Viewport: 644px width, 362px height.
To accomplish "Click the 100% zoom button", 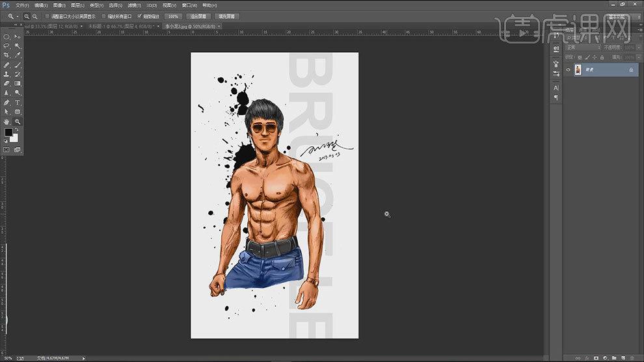I will [x=172, y=16].
